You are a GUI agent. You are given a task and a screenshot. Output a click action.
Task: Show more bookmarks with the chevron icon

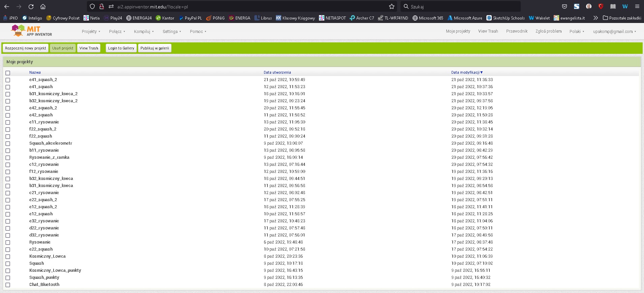[x=595, y=18]
